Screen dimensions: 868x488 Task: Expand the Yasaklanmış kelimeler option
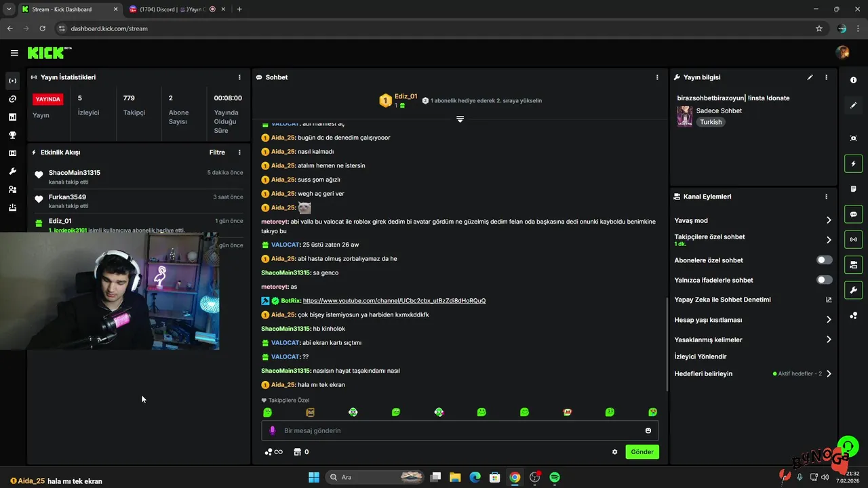tap(753, 340)
